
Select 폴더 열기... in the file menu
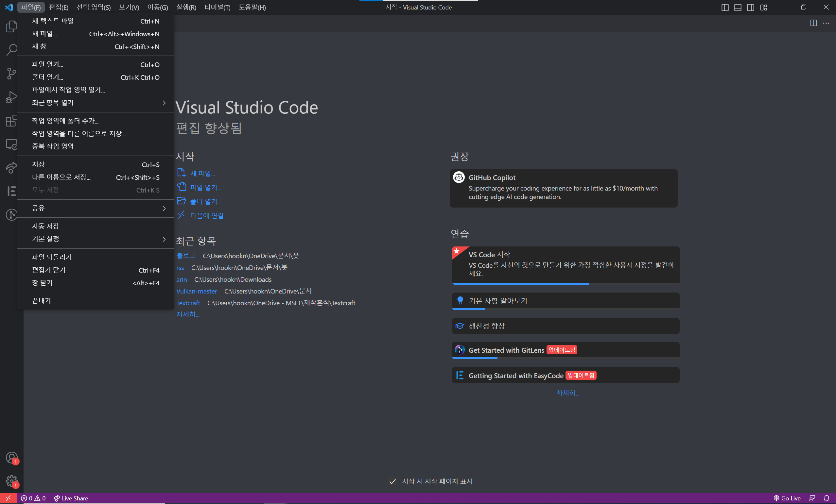47,77
